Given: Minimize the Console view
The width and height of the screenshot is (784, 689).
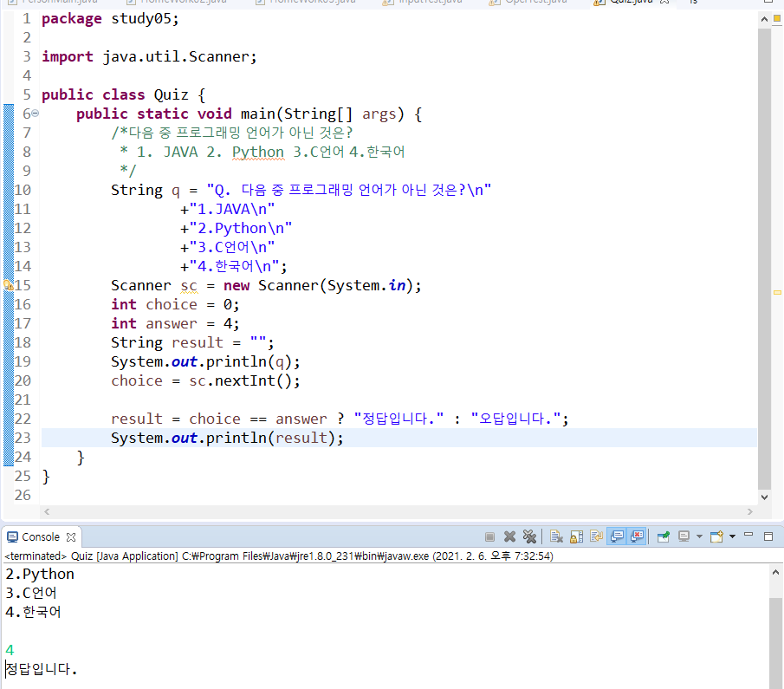Looking at the screenshot, I should pos(748,535).
